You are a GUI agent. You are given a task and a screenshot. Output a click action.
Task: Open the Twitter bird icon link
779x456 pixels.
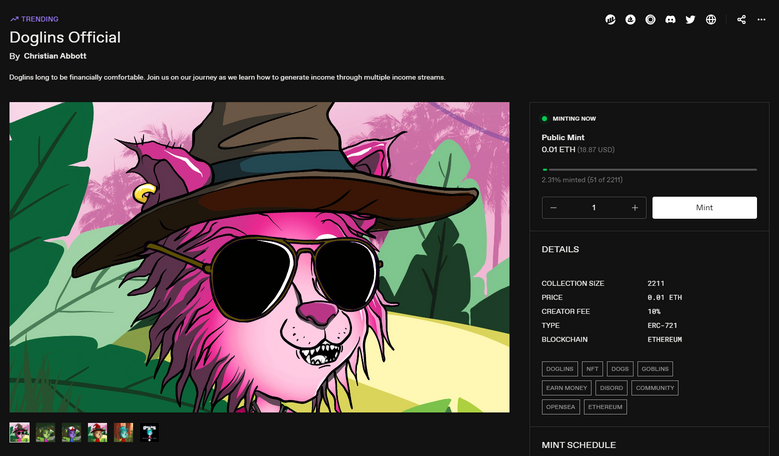click(690, 19)
